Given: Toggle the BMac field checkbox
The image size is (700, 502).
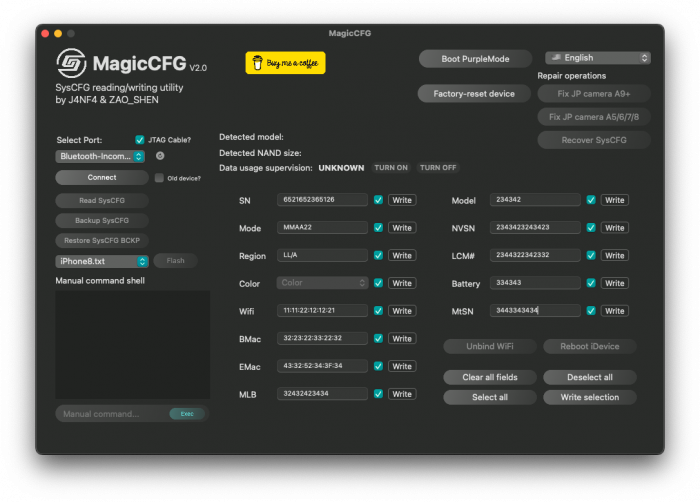Looking at the screenshot, I should coord(378,338).
